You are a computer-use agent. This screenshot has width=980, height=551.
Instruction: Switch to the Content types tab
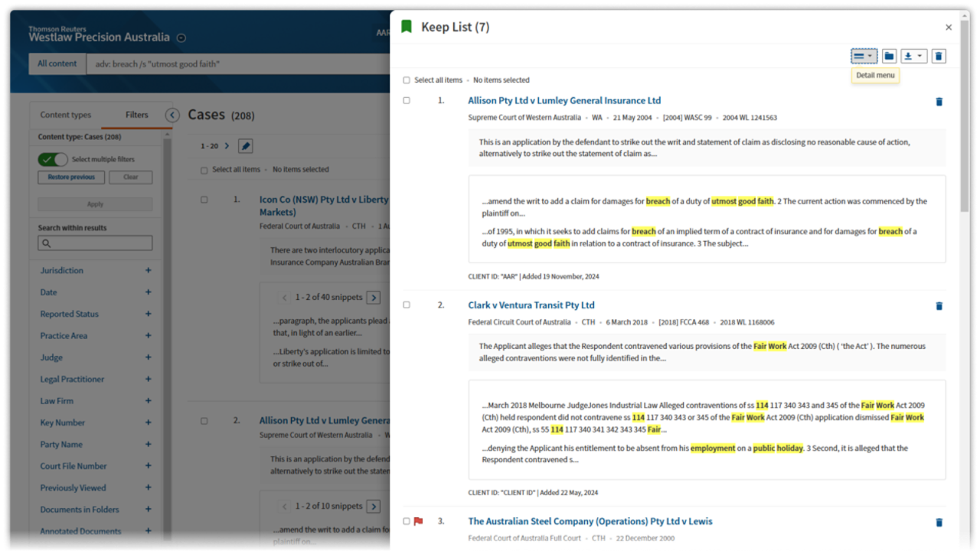click(66, 115)
